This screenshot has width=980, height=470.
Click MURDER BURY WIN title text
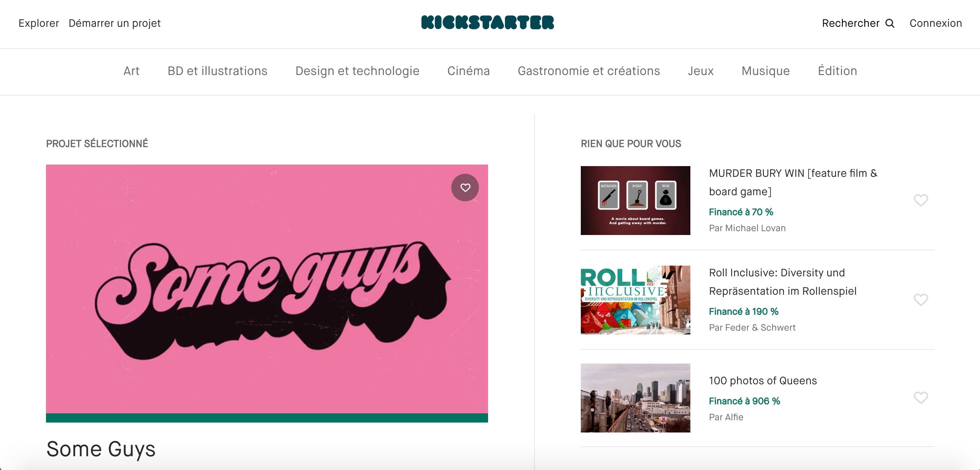(793, 182)
